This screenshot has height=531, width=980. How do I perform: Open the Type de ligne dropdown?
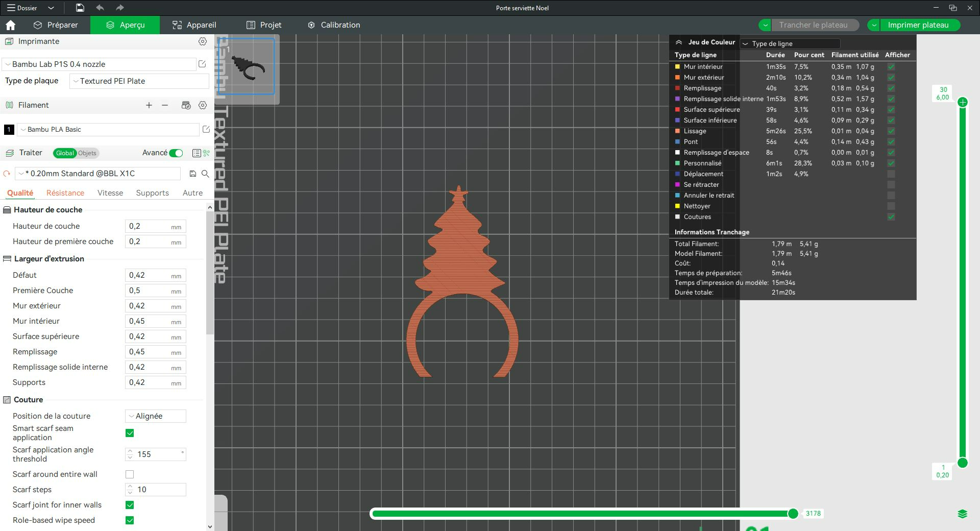point(790,43)
